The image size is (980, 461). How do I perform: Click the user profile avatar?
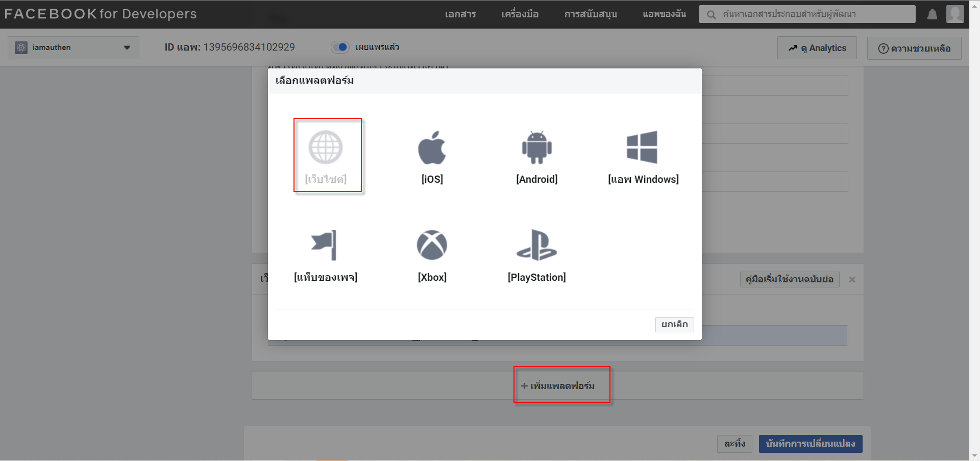pos(955,14)
